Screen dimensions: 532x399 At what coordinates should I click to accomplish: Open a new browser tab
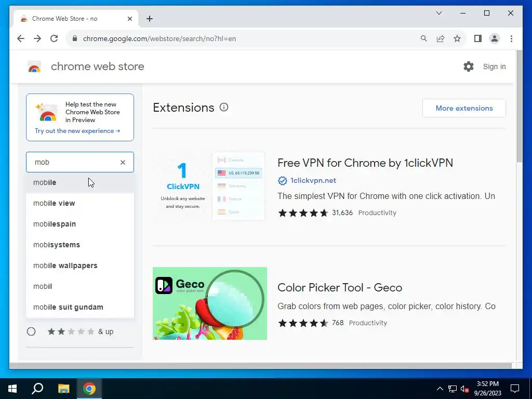[x=149, y=19]
